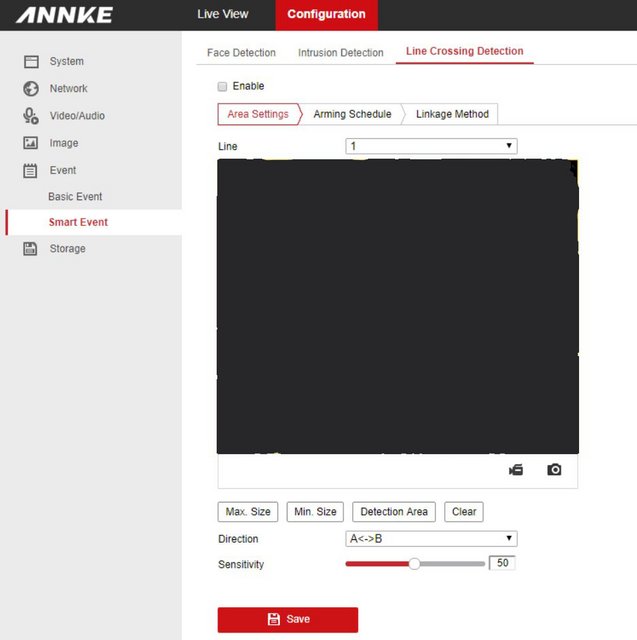Open the Video/Audio menu label

78,116
